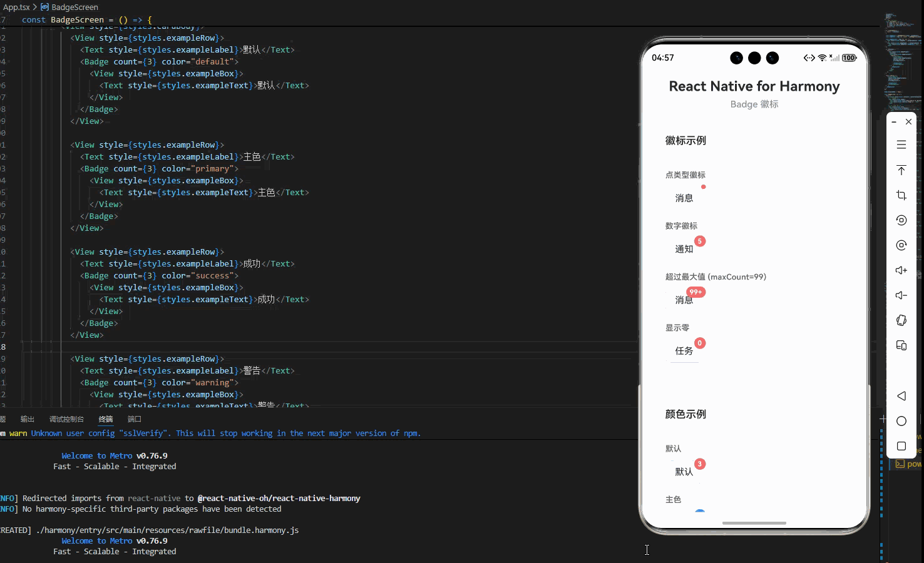
Task: Click color="warning" in the code
Action: click(197, 383)
